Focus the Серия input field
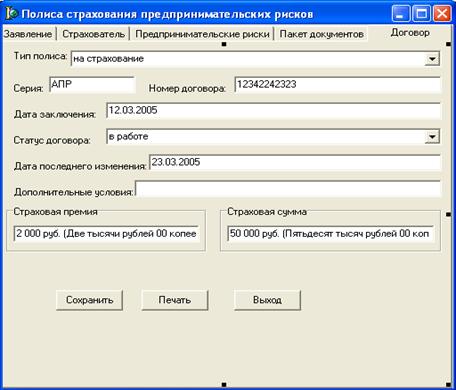456x390 pixels. tap(92, 85)
